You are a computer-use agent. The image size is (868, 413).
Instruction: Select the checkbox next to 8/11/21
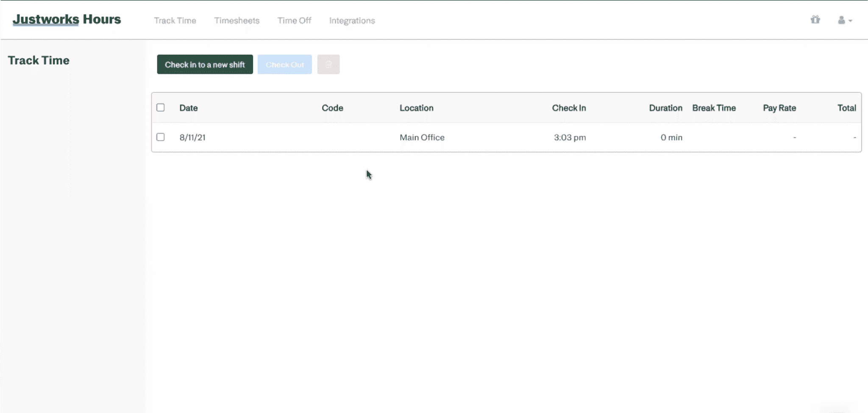point(161,137)
